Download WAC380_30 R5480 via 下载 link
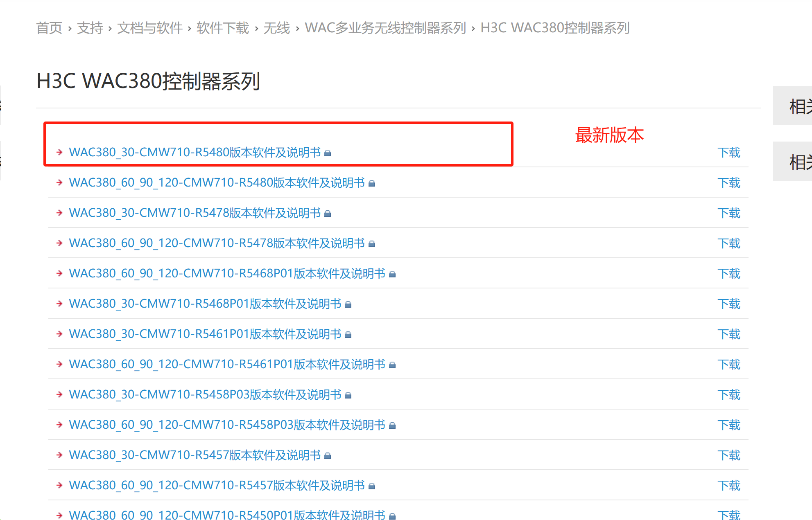This screenshot has width=812, height=520. coord(729,153)
